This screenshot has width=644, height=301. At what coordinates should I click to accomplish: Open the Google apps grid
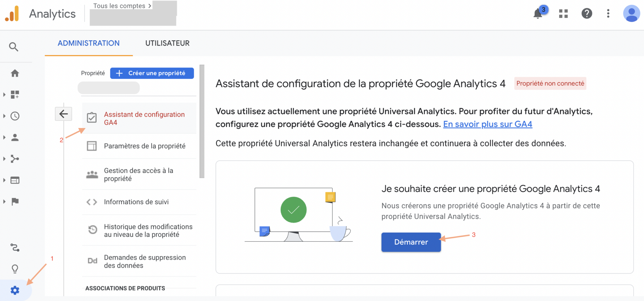coord(563,14)
